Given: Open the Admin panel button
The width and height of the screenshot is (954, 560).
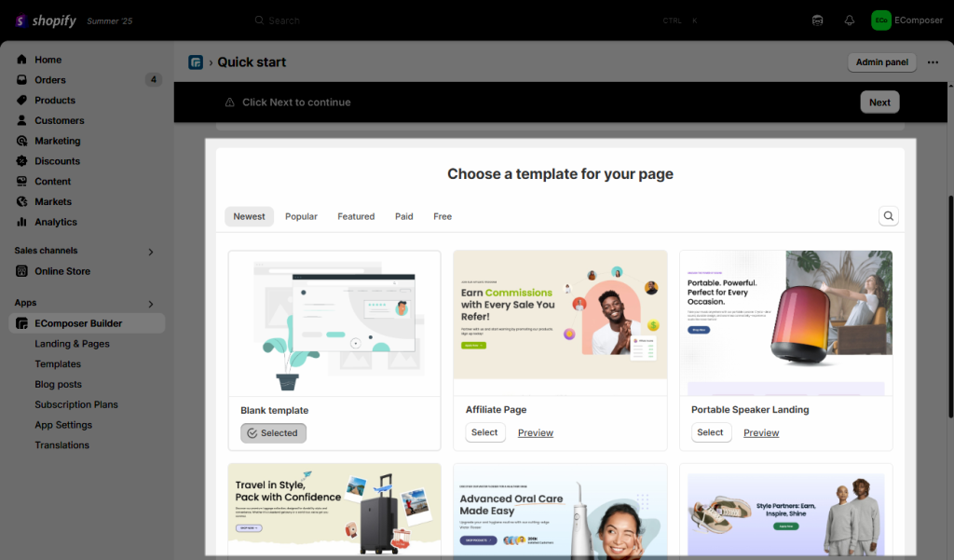Looking at the screenshot, I should pos(881,62).
